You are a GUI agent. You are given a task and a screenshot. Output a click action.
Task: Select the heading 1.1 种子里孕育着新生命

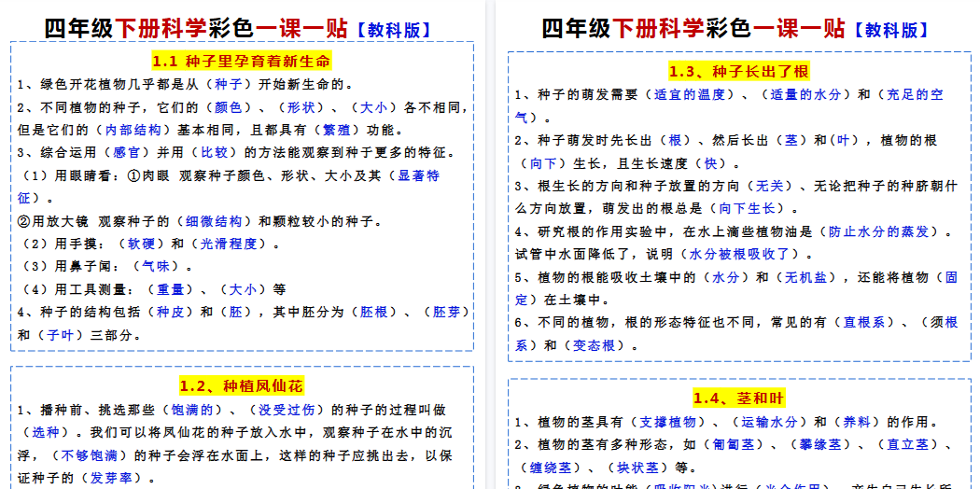(241, 63)
